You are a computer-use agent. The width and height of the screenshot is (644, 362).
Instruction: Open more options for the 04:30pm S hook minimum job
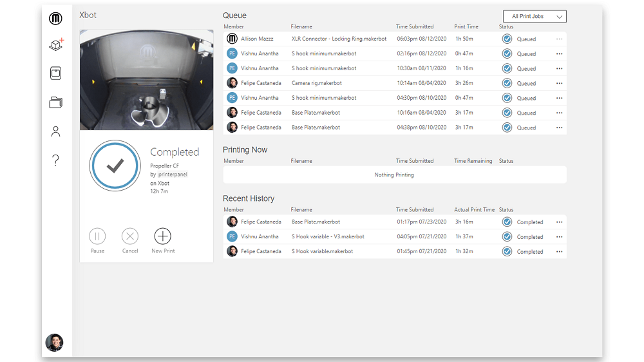pos(560,98)
